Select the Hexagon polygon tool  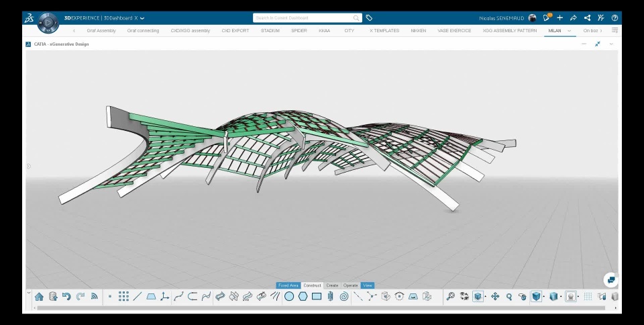point(303,296)
